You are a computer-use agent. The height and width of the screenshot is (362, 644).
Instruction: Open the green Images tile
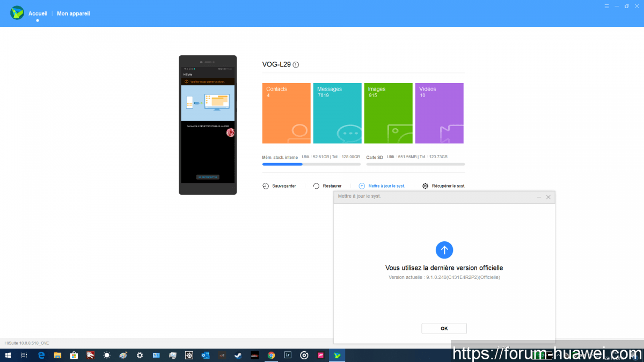click(x=388, y=113)
